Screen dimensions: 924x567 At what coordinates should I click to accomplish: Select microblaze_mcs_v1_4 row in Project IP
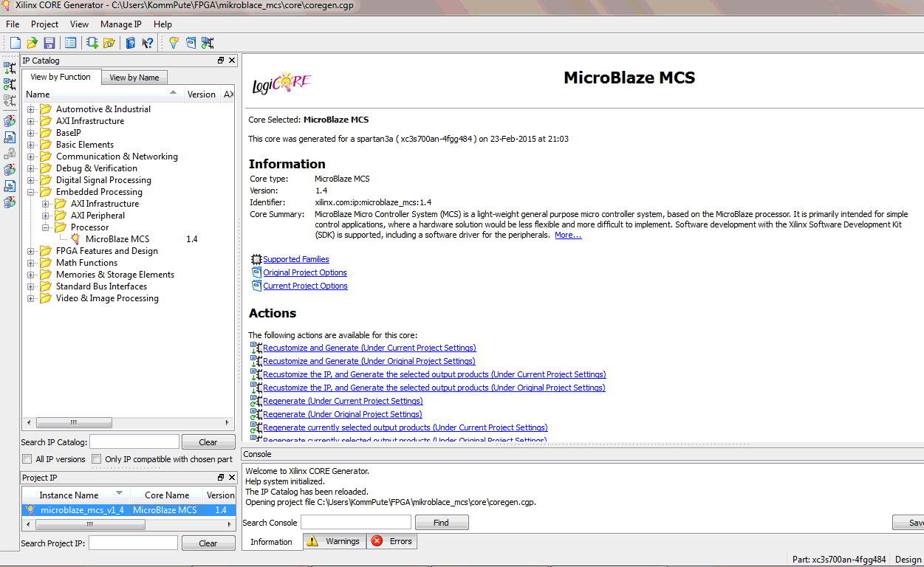129,510
